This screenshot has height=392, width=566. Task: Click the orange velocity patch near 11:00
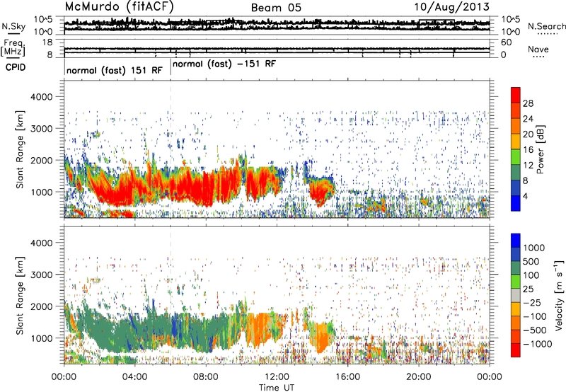point(259,330)
